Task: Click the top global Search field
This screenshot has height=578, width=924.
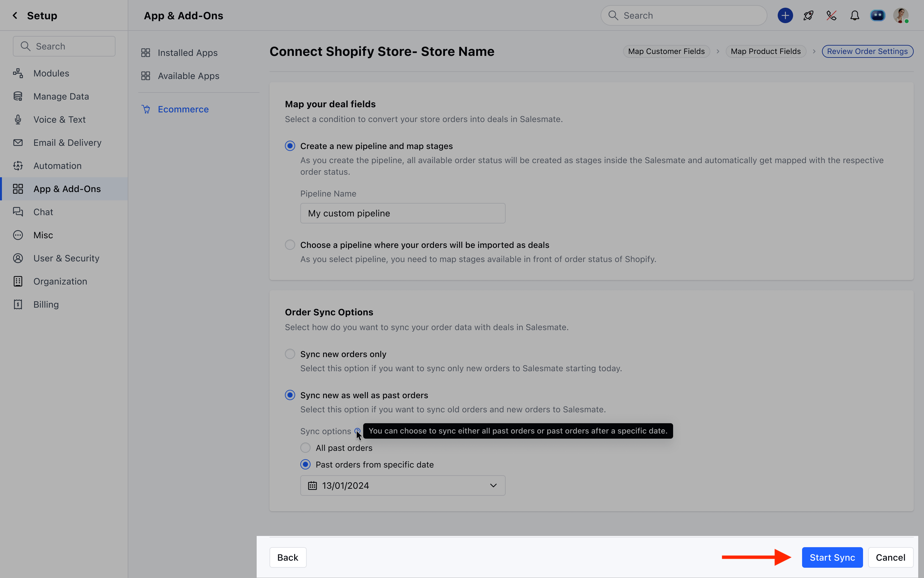Action: [x=683, y=15]
